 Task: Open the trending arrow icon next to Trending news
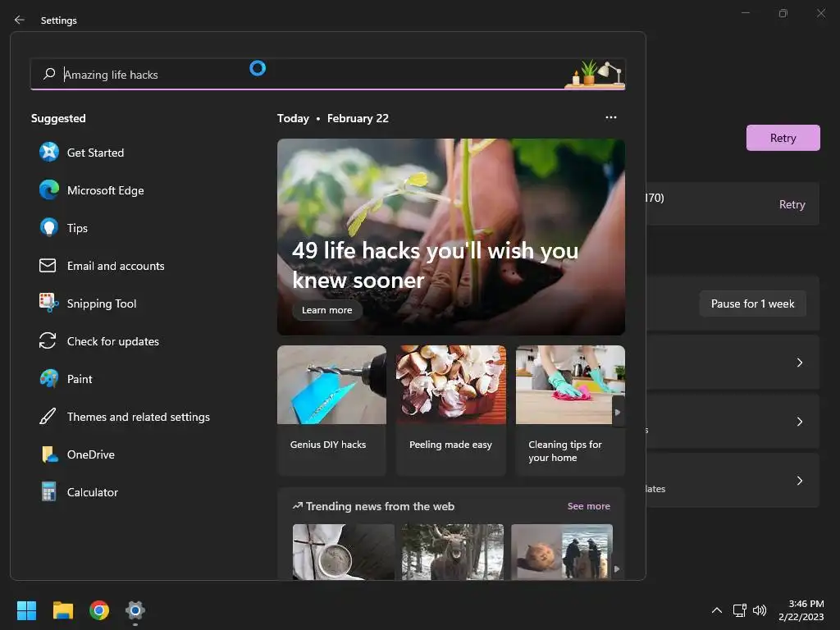click(297, 505)
